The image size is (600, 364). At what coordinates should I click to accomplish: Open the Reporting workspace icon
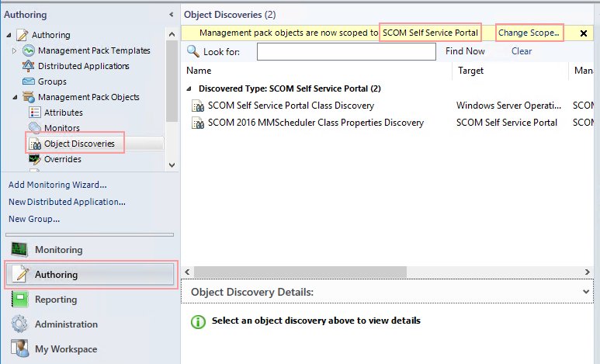[19, 300]
